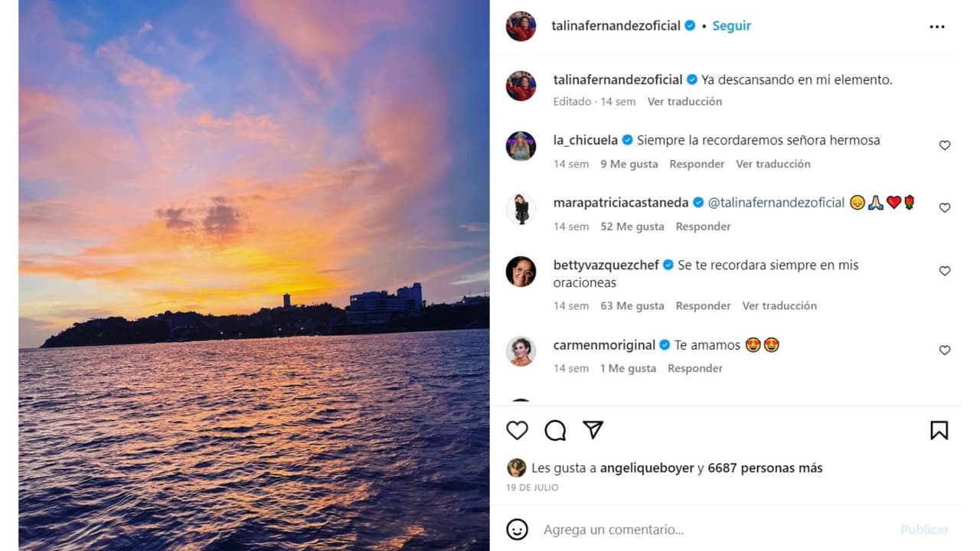
Task: Share the post via the paper plane icon
Action: tap(593, 430)
